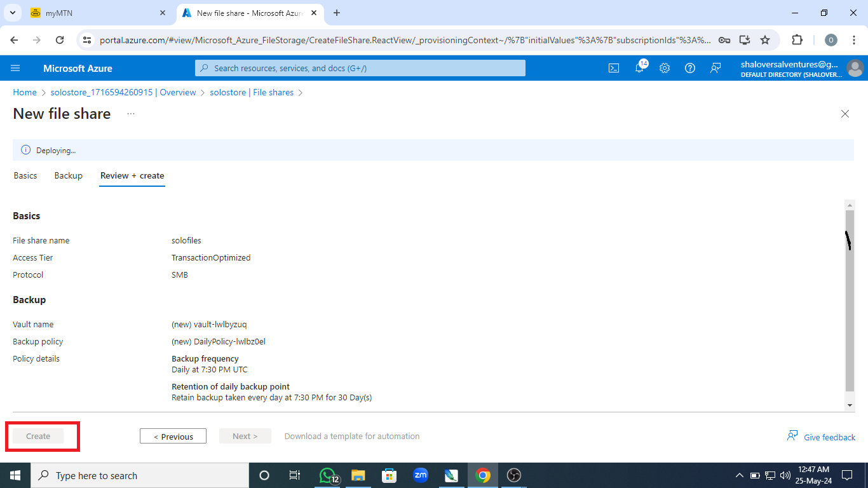Viewport: 868px width, 488px height.
Task: Click the password key icon in address bar
Action: click(x=724, y=40)
